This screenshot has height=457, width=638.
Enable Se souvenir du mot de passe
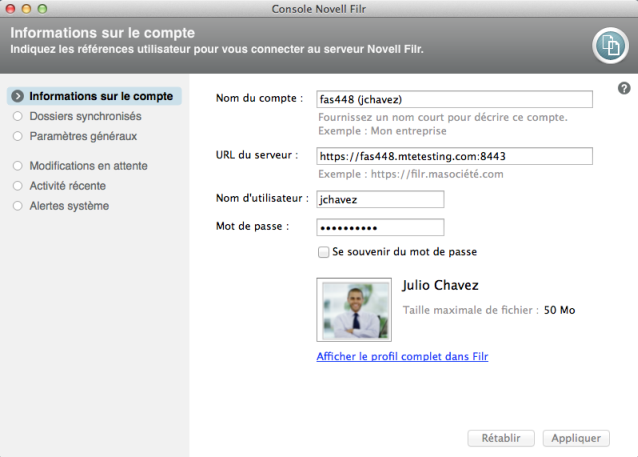tap(323, 252)
